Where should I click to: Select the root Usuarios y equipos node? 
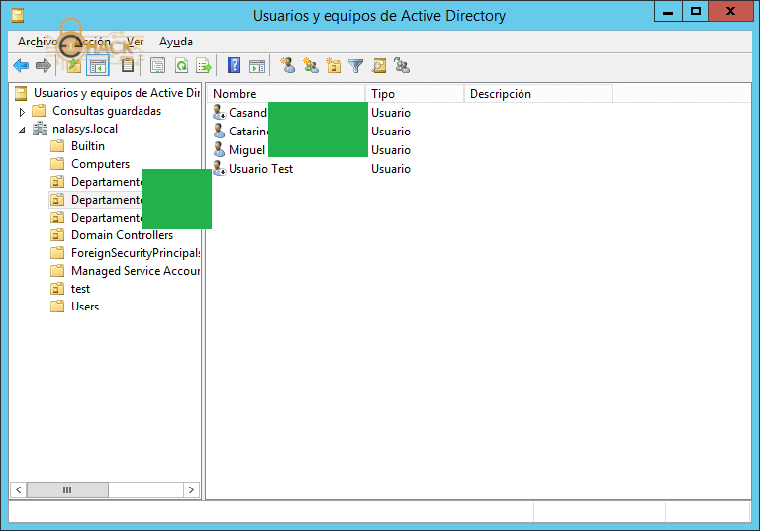tap(117, 93)
